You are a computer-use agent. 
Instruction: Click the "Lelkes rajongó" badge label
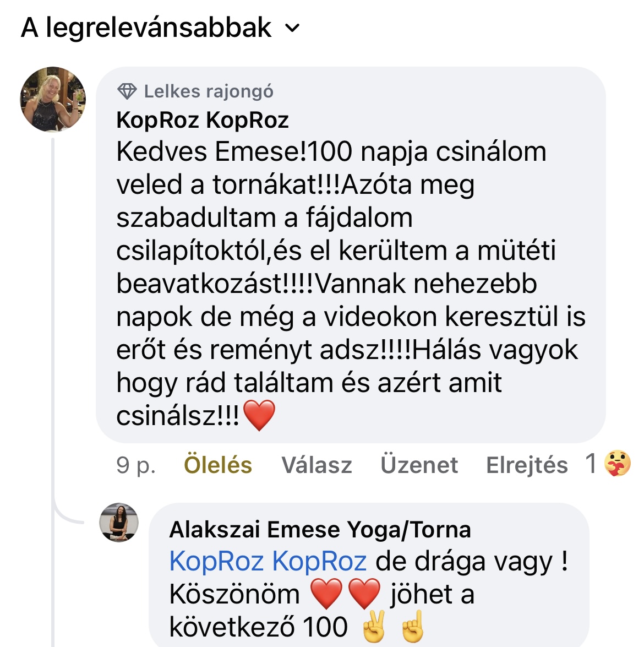pyautogui.click(x=209, y=91)
